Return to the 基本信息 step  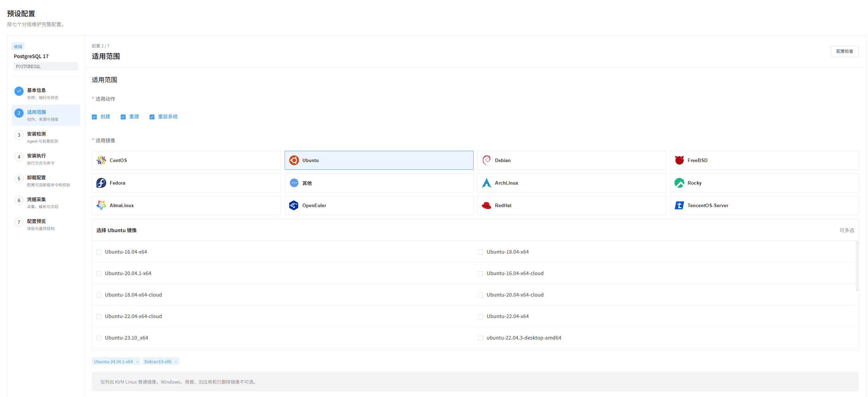[46, 93]
